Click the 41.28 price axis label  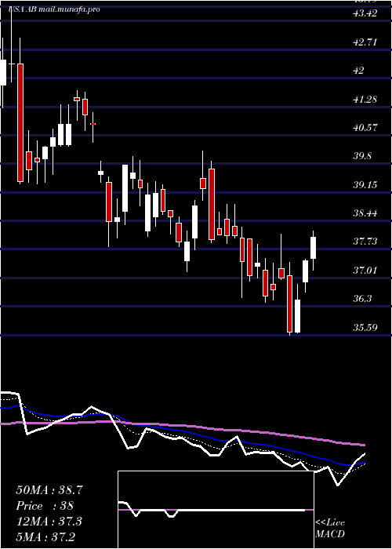click(x=365, y=99)
